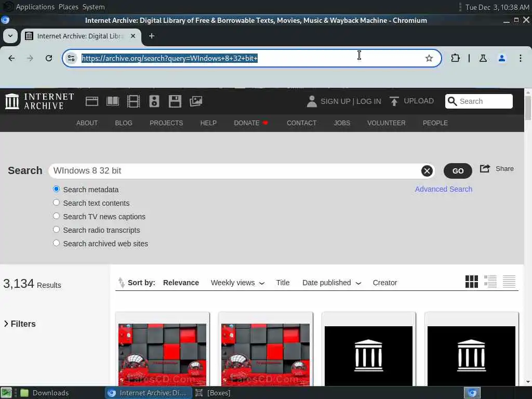Open the Applications menu in top panel
The height and width of the screenshot is (399, 532).
(x=35, y=7)
